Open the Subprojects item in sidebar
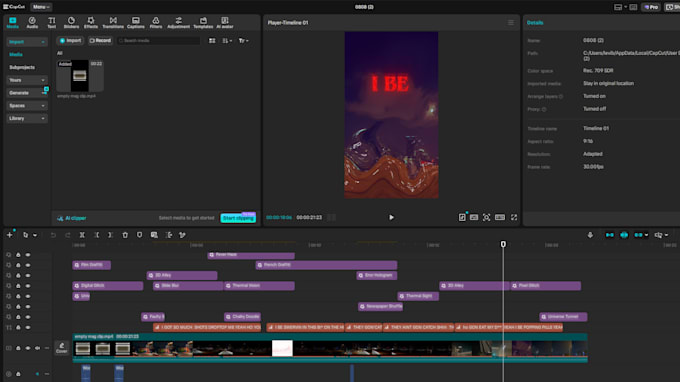The width and height of the screenshot is (680, 382). click(22, 68)
